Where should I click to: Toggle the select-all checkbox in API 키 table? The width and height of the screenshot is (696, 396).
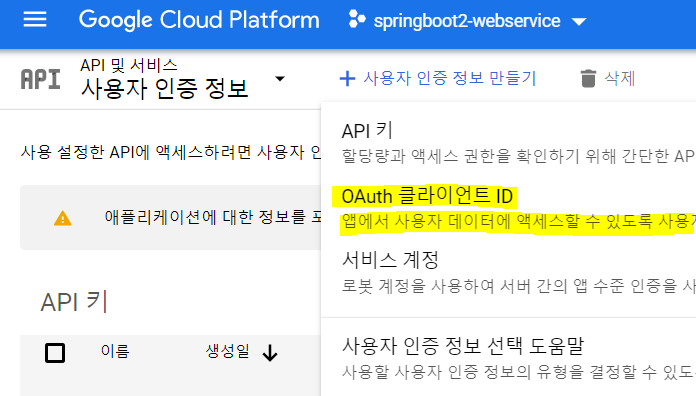(55, 353)
